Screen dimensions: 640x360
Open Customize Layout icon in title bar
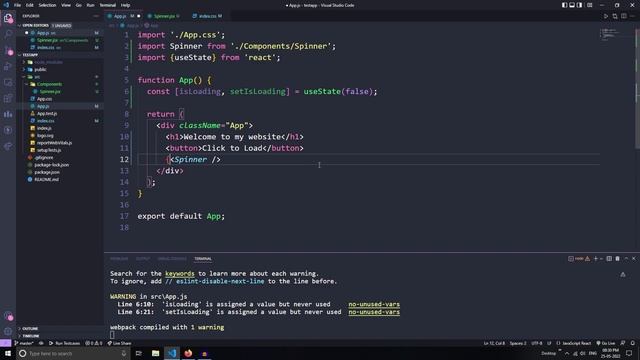pyautogui.click(x=589, y=5)
